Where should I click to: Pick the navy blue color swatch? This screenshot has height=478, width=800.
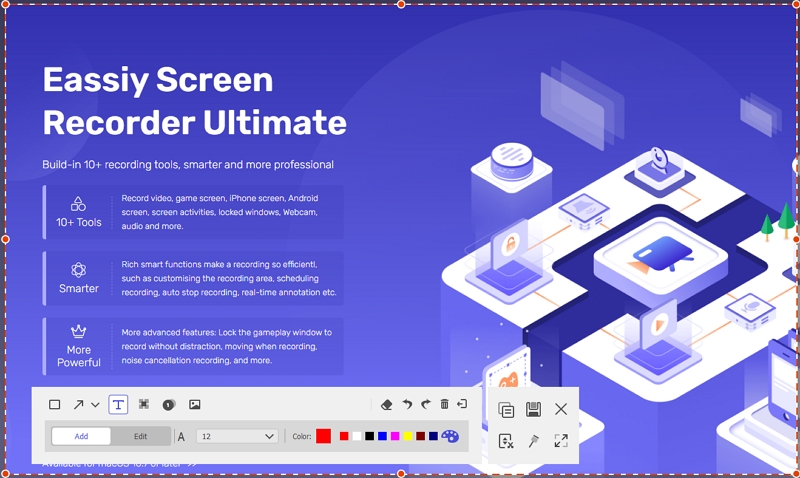pyautogui.click(x=433, y=436)
